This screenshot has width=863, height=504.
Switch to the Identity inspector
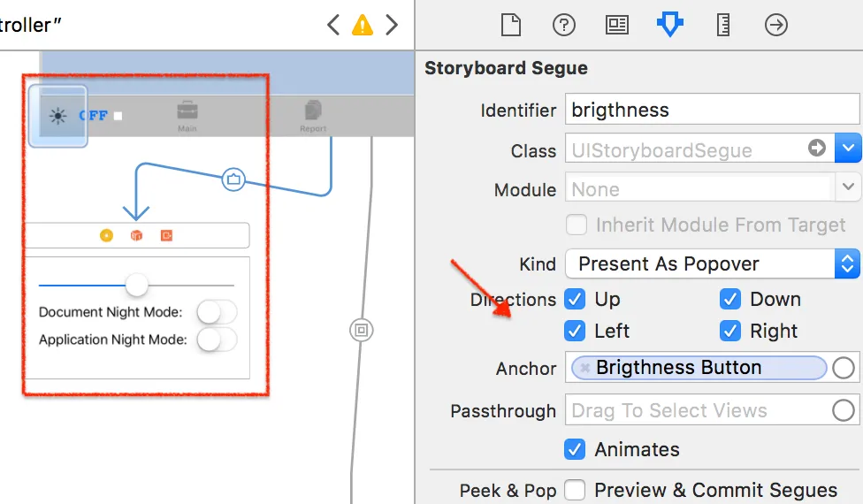coord(617,25)
